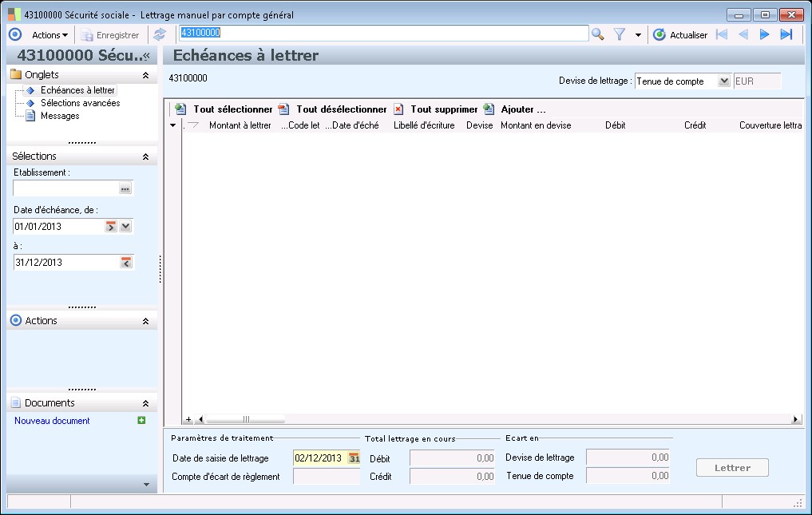Go to the next record arrow
This screenshot has height=515, width=812.
coord(764,34)
